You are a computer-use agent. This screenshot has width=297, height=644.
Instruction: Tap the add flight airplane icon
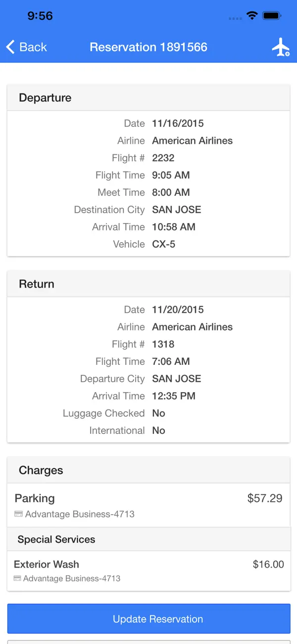point(281,47)
